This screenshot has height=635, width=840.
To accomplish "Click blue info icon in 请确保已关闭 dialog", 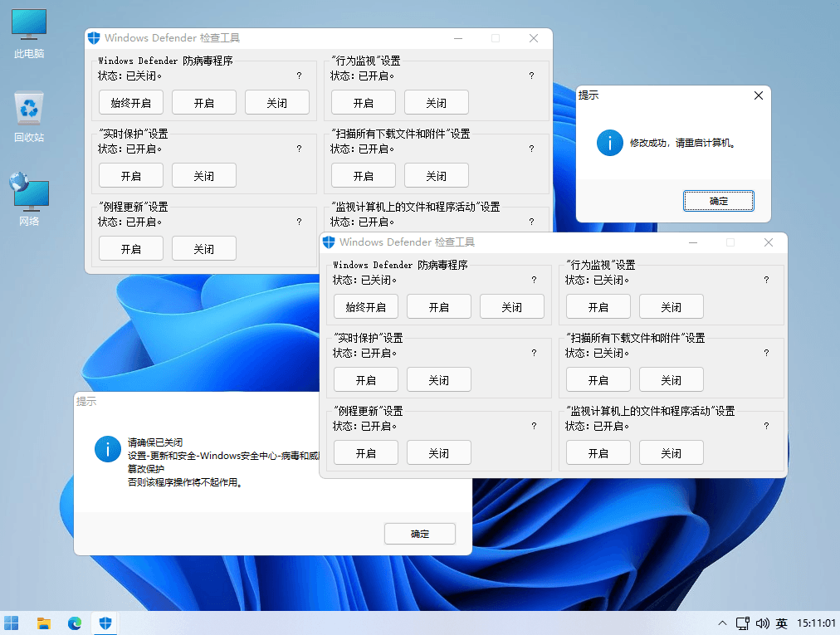I will coord(108,449).
